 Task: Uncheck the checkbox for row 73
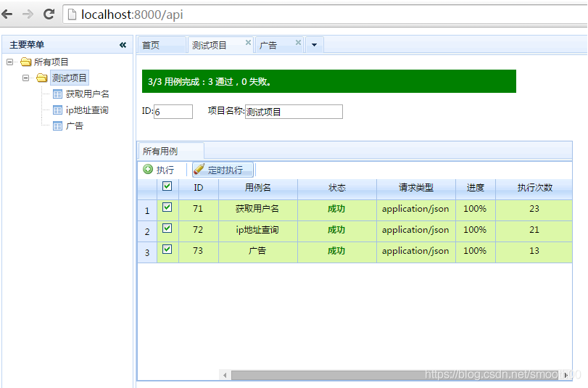(x=167, y=249)
